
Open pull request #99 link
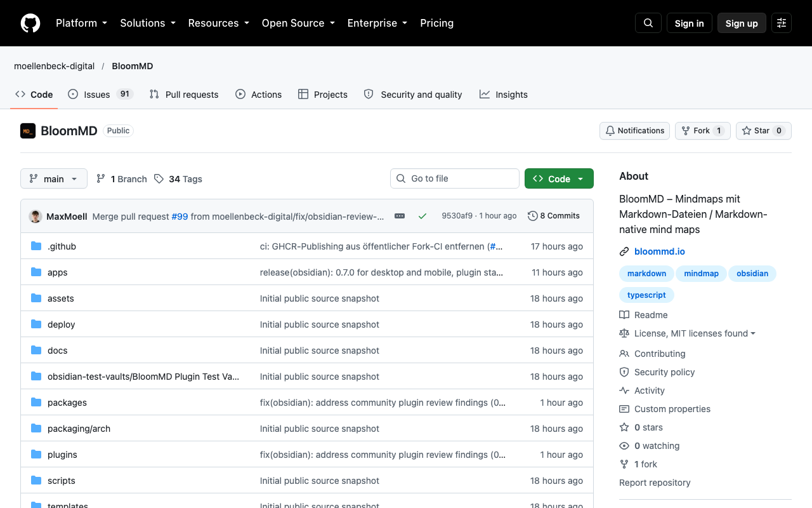coord(180,217)
